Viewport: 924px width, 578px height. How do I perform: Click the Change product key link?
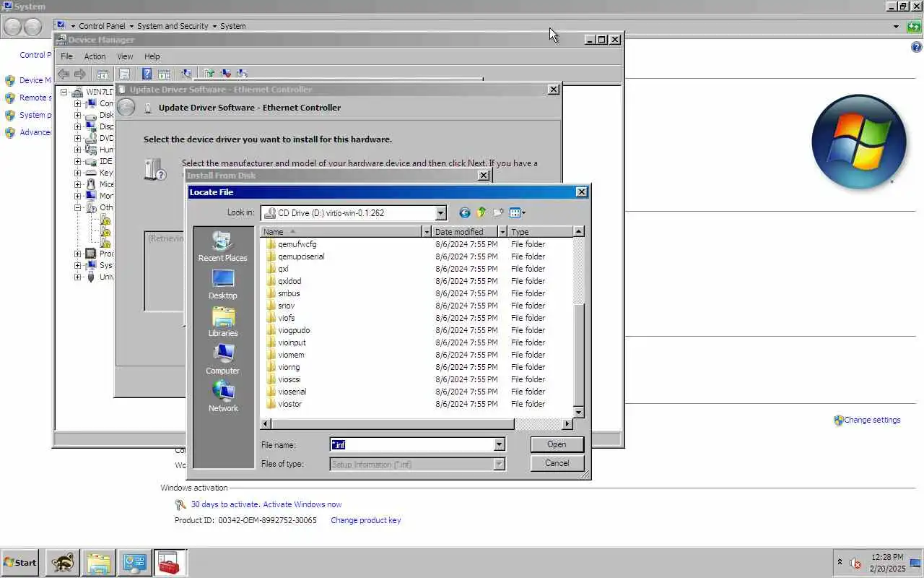pos(365,520)
